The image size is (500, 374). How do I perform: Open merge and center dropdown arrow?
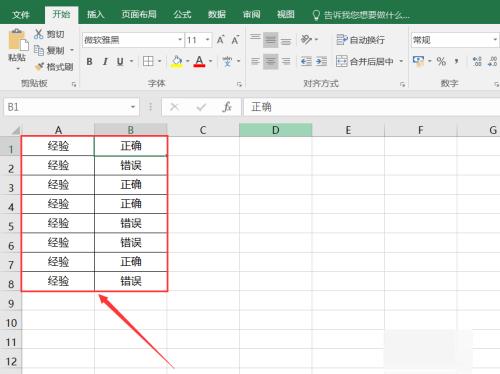pyautogui.click(x=401, y=61)
